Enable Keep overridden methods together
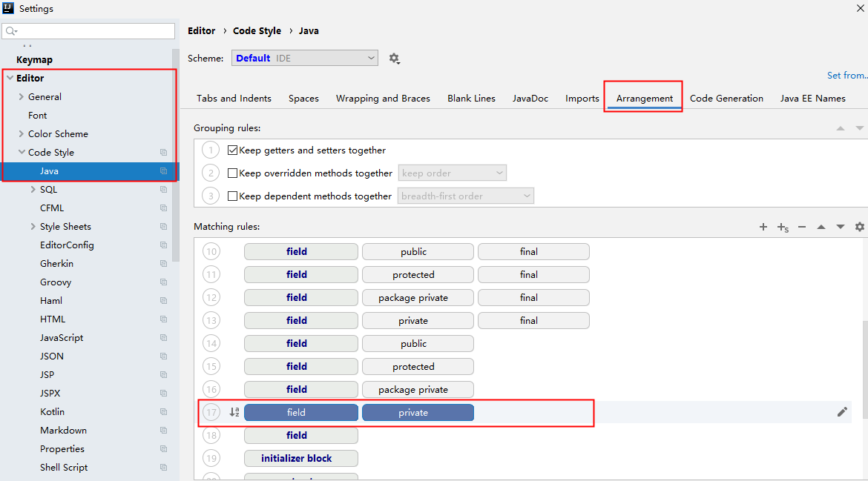 coord(233,173)
